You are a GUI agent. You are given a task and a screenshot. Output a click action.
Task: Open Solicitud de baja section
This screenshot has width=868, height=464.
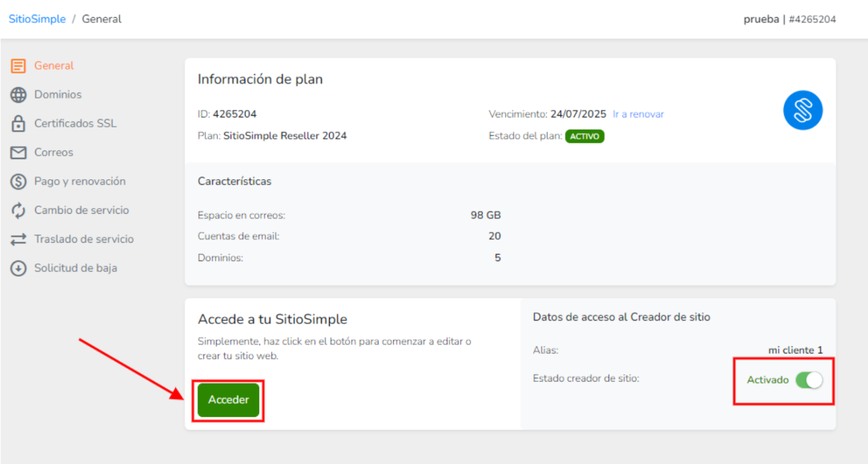click(75, 268)
